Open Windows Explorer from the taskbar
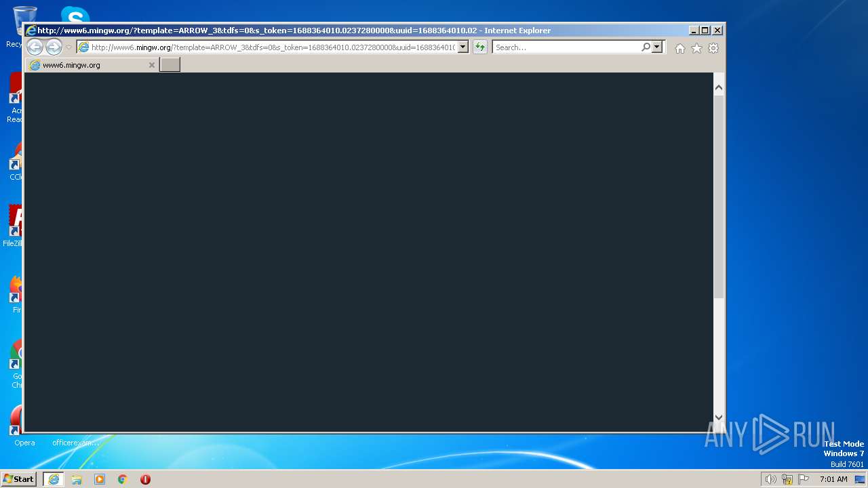 coord(77,479)
